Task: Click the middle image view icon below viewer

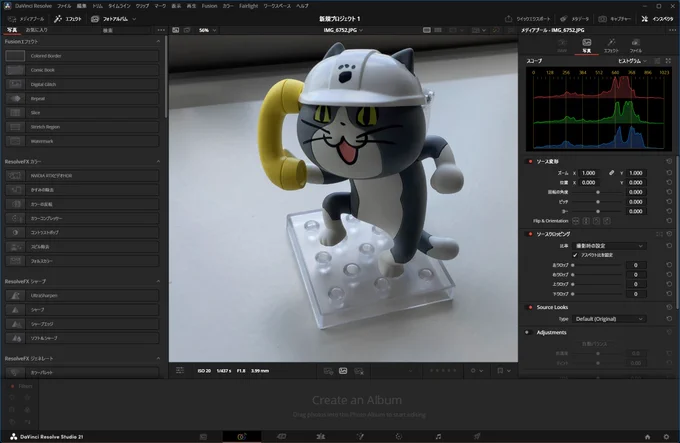Action: (343, 371)
